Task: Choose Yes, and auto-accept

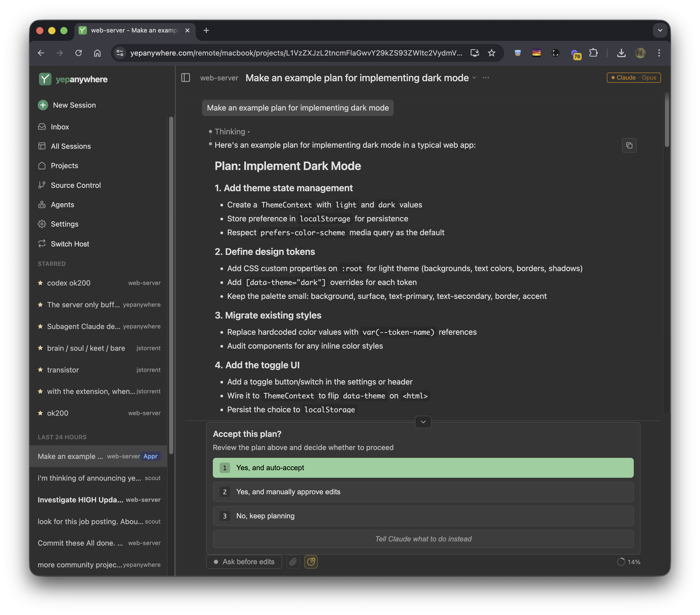Action: pos(423,468)
